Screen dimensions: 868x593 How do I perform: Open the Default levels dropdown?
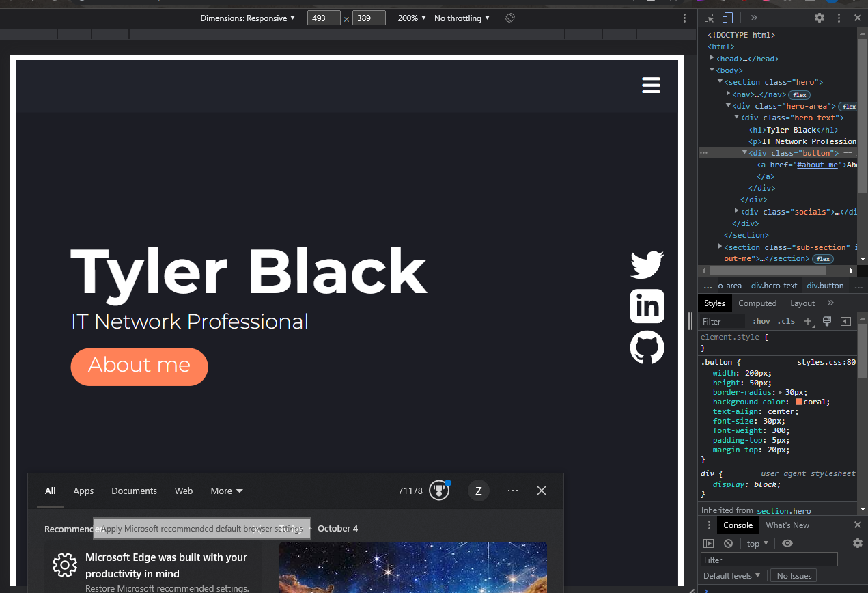point(732,576)
